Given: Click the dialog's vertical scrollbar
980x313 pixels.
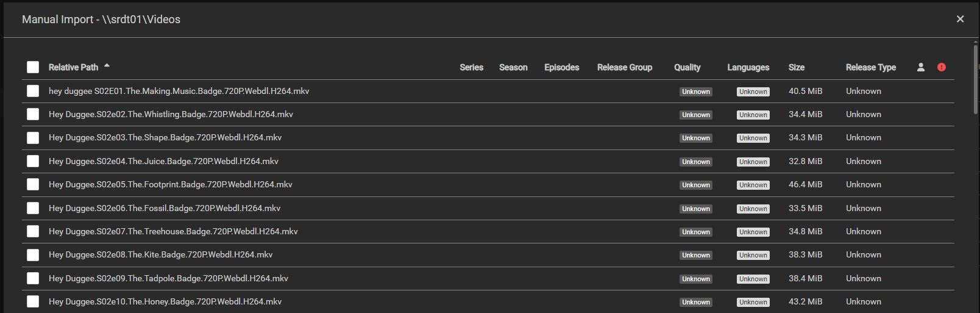Looking at the screenshot, I should (976, 79).
